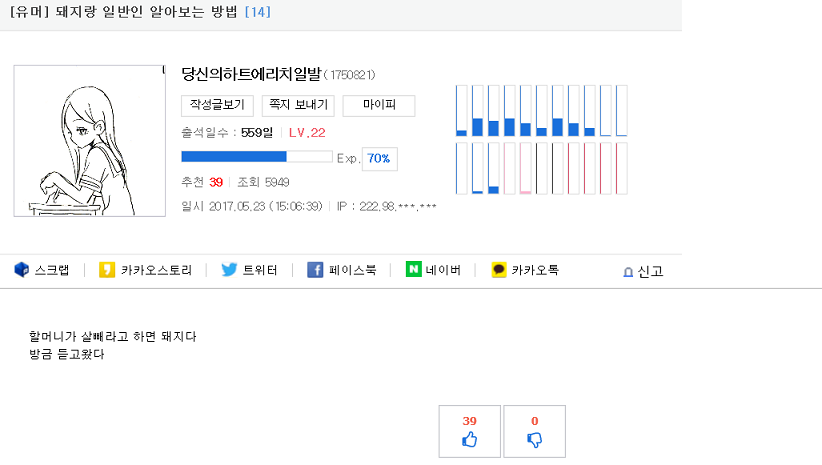The image size is (822, 465).
Task: Click the author nickname 당신의하트에리치일발
Action: pos(251,74)
